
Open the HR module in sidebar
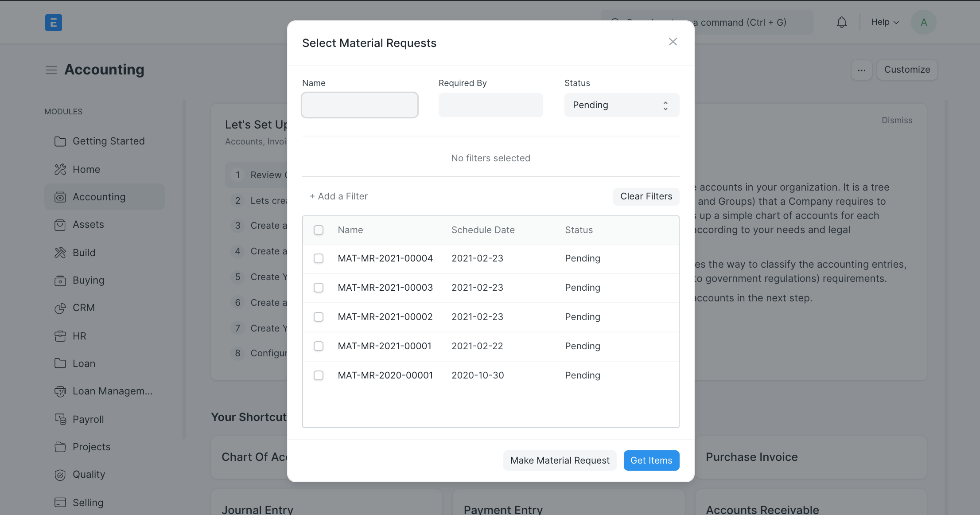pyautogui.click(x=80, y=336)
